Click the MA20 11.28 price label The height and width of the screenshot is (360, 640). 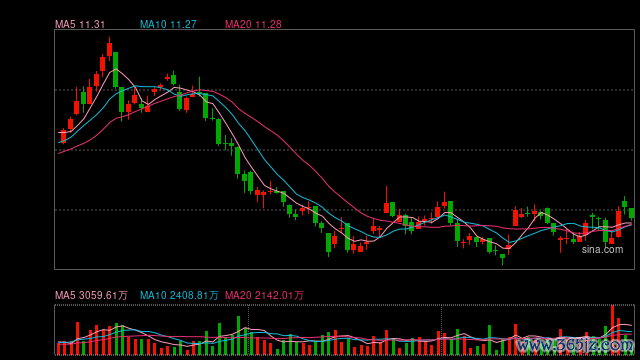tap(253, 24)
